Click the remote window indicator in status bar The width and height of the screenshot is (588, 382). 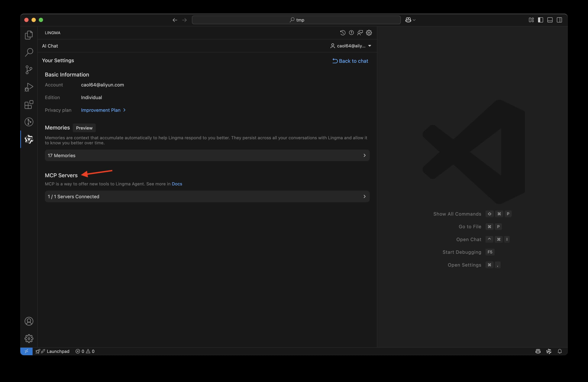click(x=26, y=351)
